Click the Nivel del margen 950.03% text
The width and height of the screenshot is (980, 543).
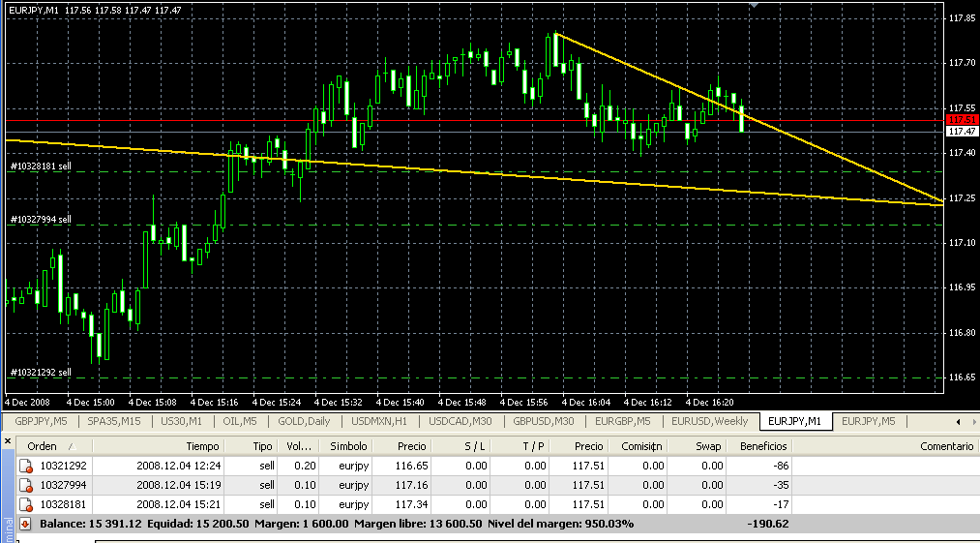pos(561,524)
